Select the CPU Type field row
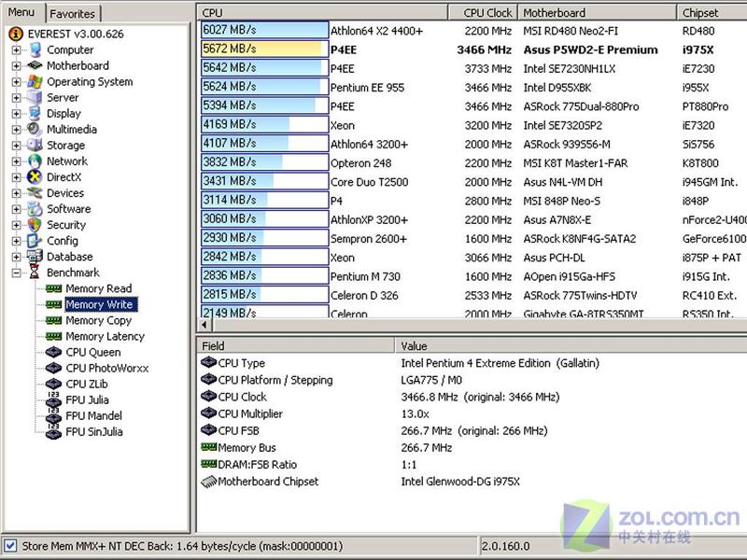This screenshot has height=560, width=747. click(x=472, y=363)
